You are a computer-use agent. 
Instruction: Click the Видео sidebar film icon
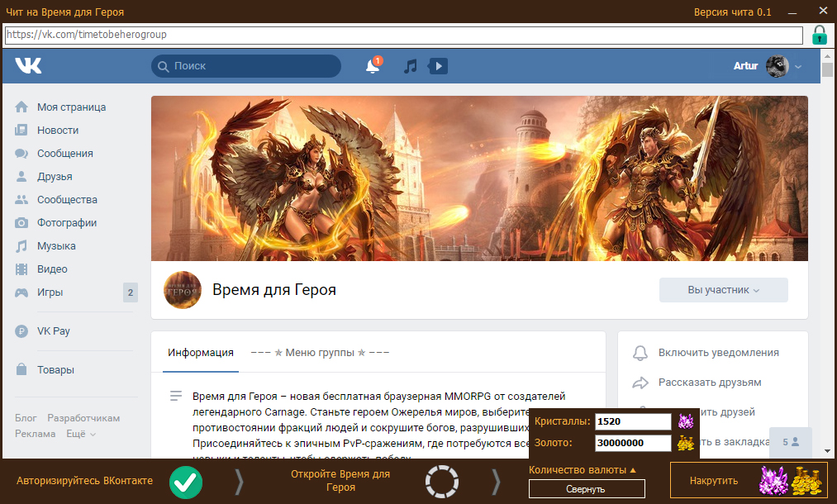click(21, 269)
